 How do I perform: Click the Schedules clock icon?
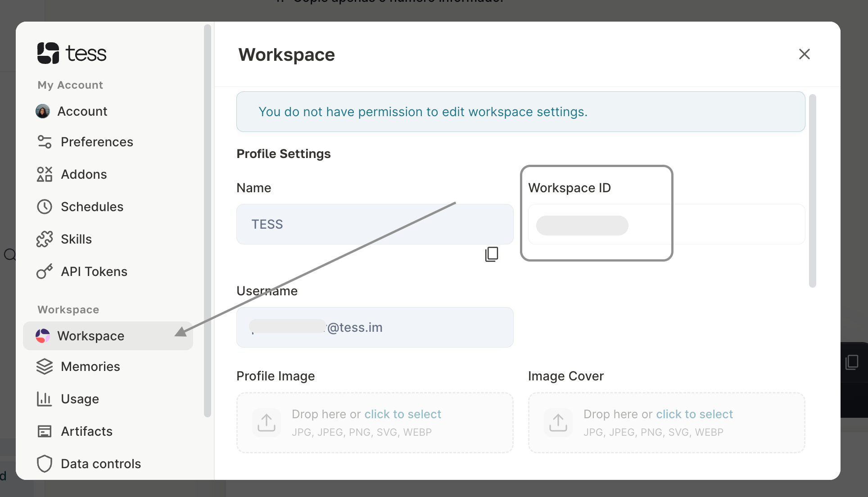[45, 207]
